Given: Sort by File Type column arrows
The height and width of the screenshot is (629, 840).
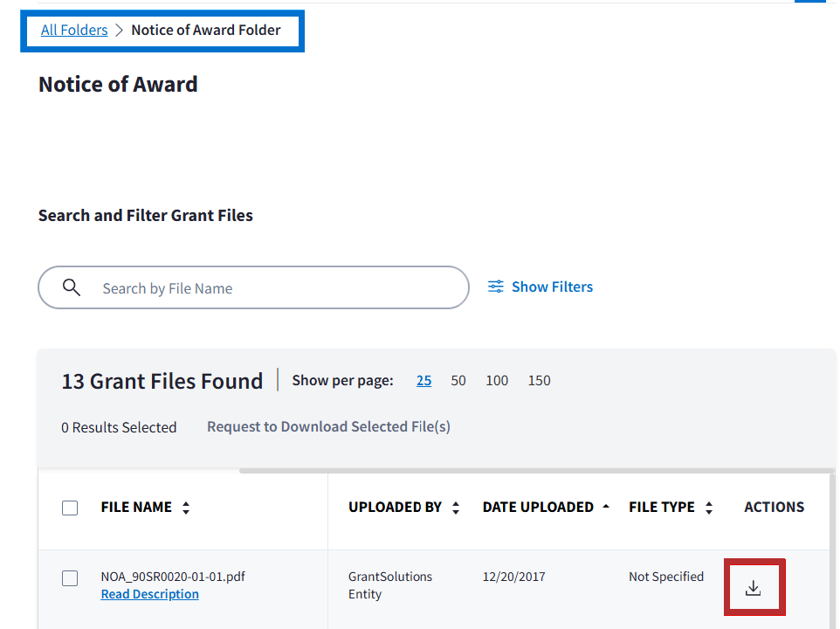Looking at the screenshot, I should pyautogui.click(x=709, y=508).
